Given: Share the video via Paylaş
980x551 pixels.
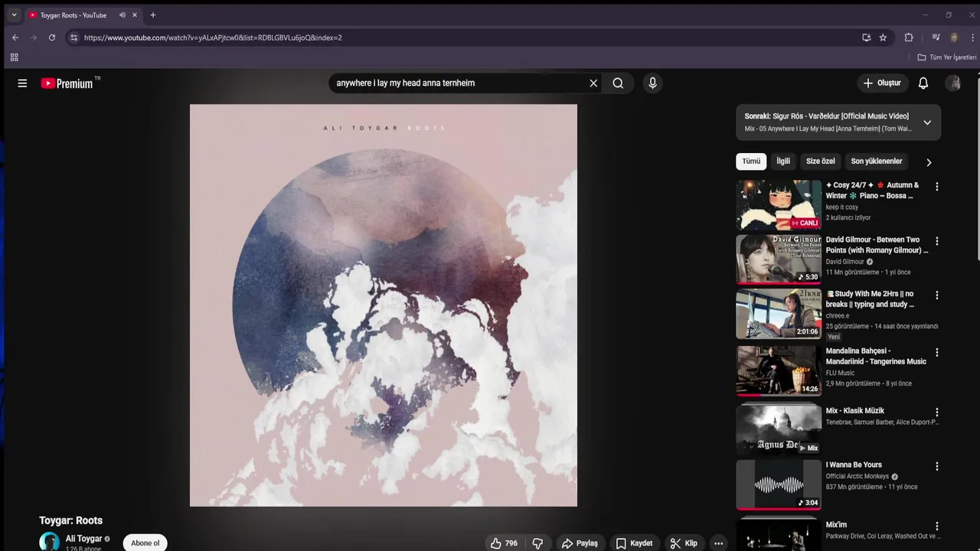Looking at the screenshot, I should [x=580, y=543].
